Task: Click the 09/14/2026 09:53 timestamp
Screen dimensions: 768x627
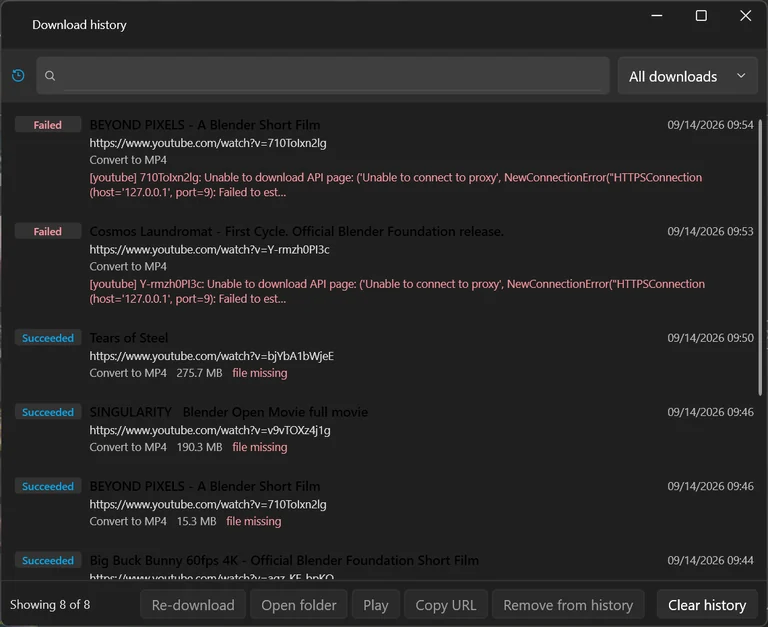Action: tap(710, 231)
